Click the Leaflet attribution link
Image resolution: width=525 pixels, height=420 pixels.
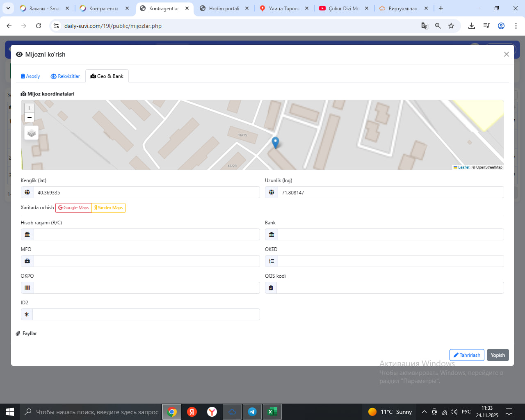tap(463, 167)
